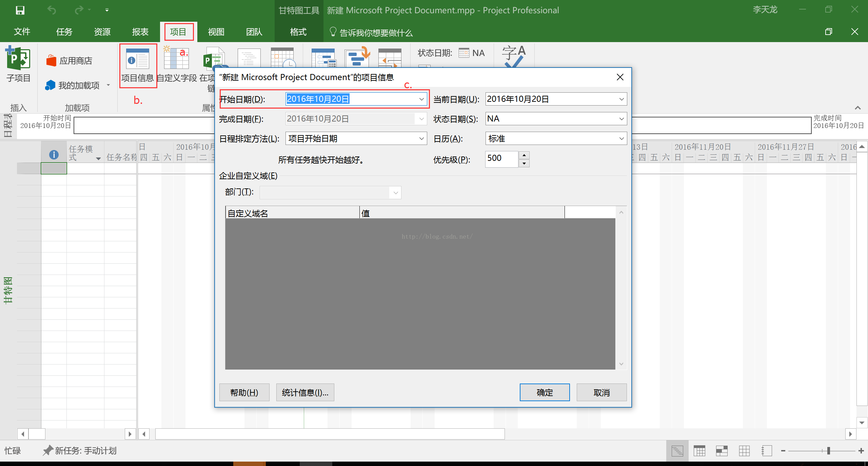Click the WBS outline icon in ribbon
The height and width of the screenshot is (466, 868).
point(249,58)
